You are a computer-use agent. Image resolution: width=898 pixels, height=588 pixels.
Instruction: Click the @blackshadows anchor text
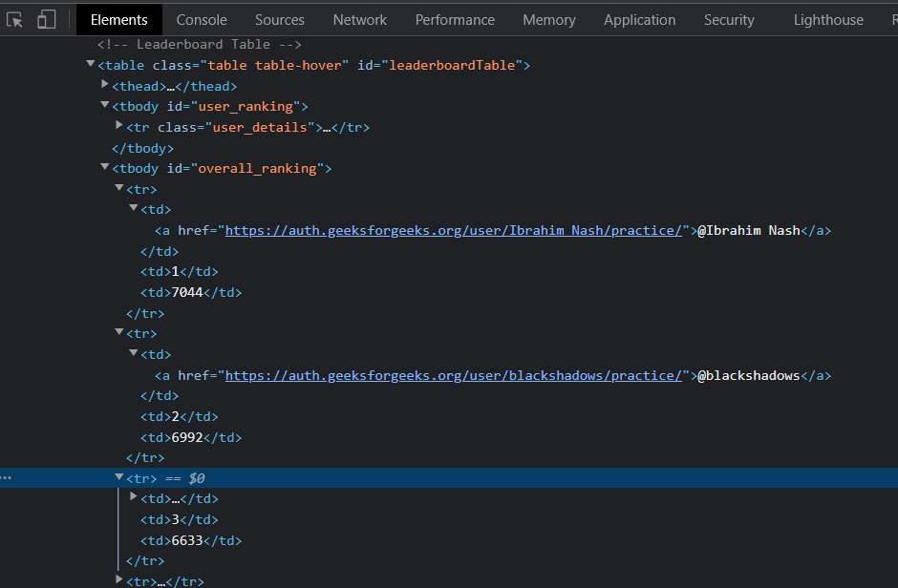point(749,375)
